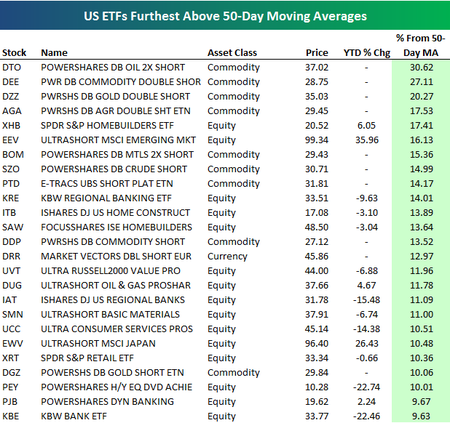Viewport: 450px width, 423px height.
Task: Click the SAW ticker symbol
Action: pos(13,227)
